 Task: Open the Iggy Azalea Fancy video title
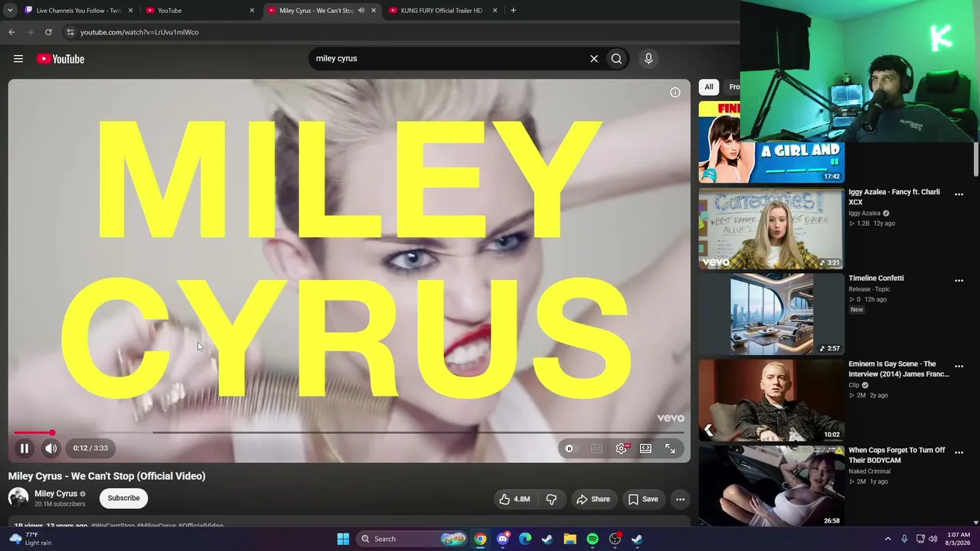tap(894, 197)
